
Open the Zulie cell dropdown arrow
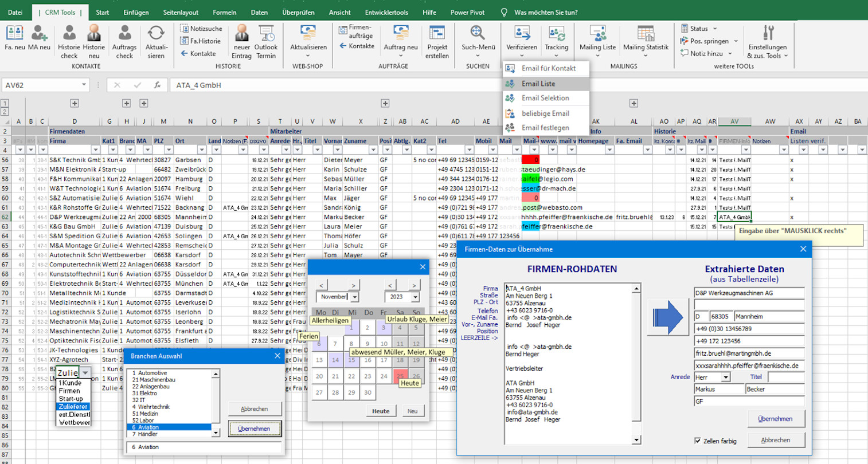coord(85,372)
